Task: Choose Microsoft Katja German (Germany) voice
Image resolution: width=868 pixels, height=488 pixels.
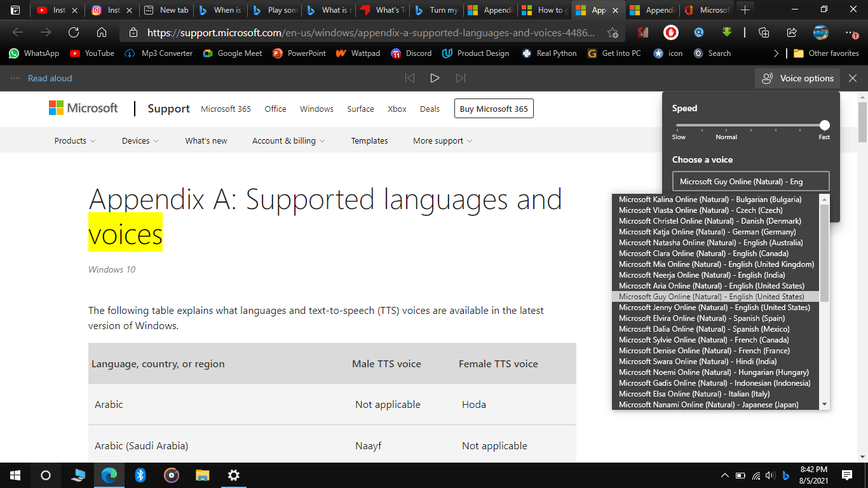Action: click(715, 231)
